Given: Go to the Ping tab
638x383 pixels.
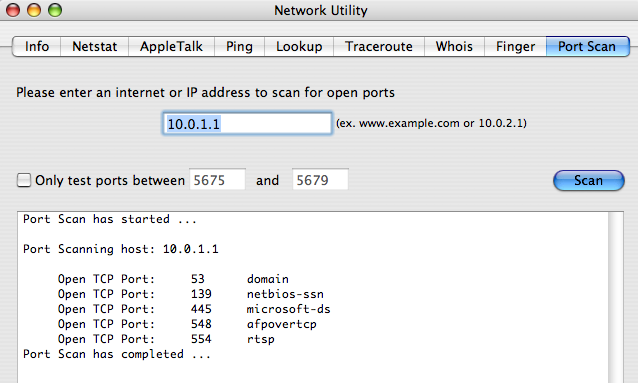Looking at the screenshot, I should click(x=239, y=46).
